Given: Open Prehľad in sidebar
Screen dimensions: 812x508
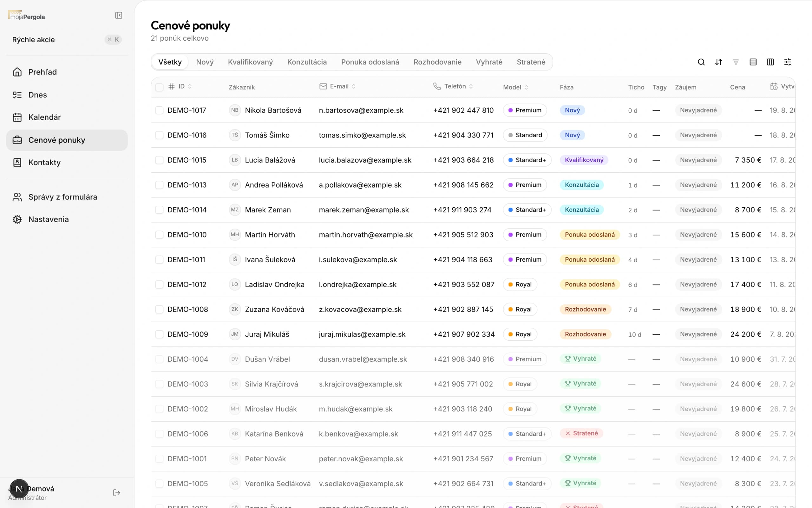Looking at the screenshot, I should (67, 72).
